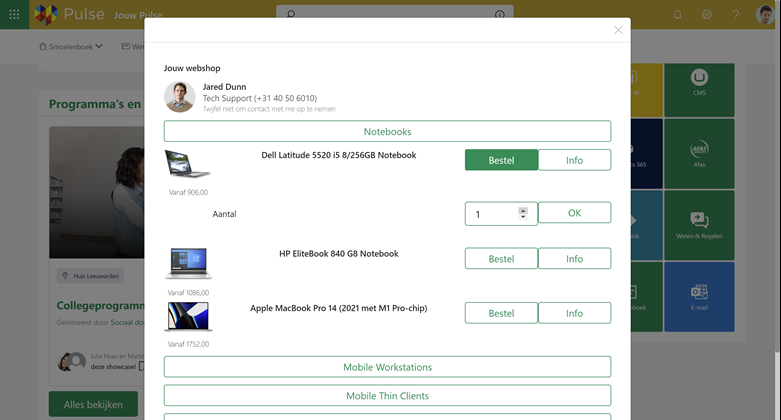Click Bestel for Apple MacBook Pro 14

(x=501, y=313)
